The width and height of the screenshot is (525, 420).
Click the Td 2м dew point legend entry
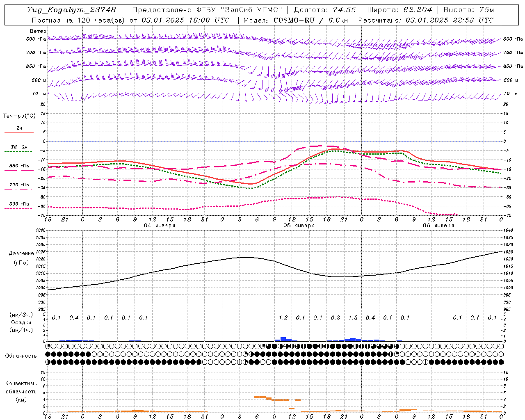pos(19,147)
